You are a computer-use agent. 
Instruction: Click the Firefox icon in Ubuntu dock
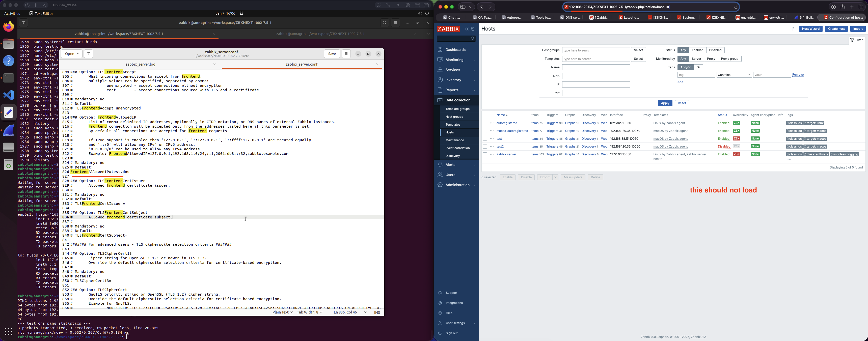[x=9, y=27]
